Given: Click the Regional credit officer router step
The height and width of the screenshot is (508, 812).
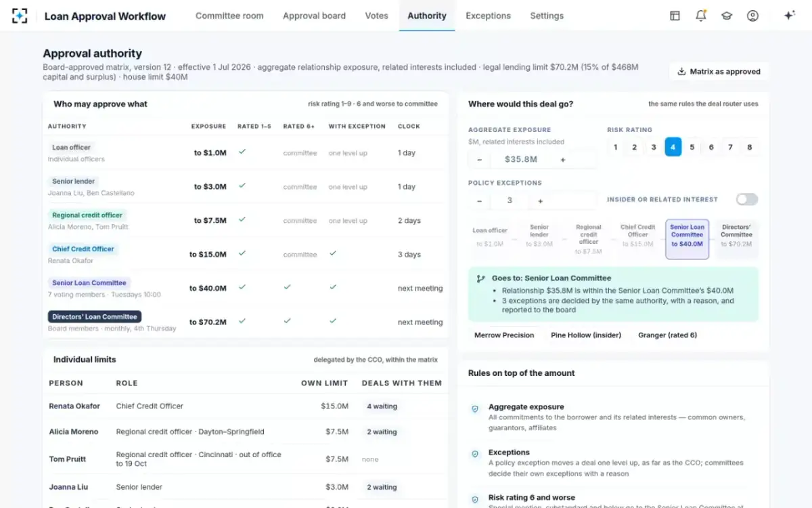Looking at the screenshot, I should 588,239.
